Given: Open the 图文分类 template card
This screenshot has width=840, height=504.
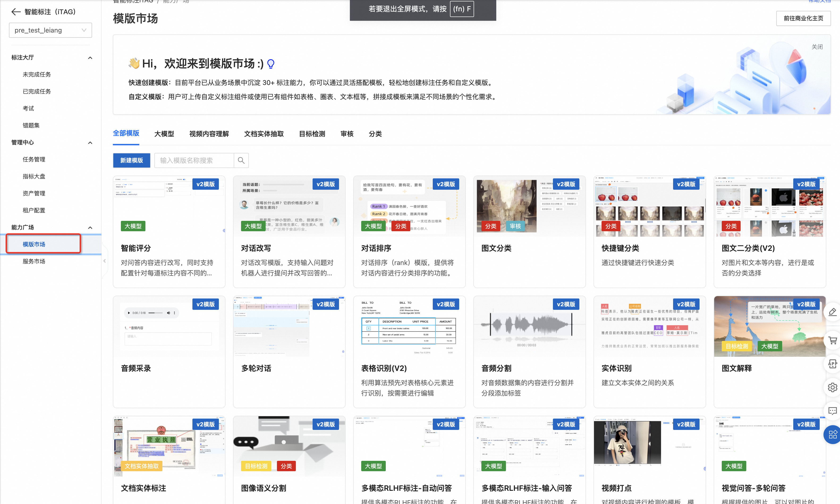Looking at the screenshot, I should (529, 232).
